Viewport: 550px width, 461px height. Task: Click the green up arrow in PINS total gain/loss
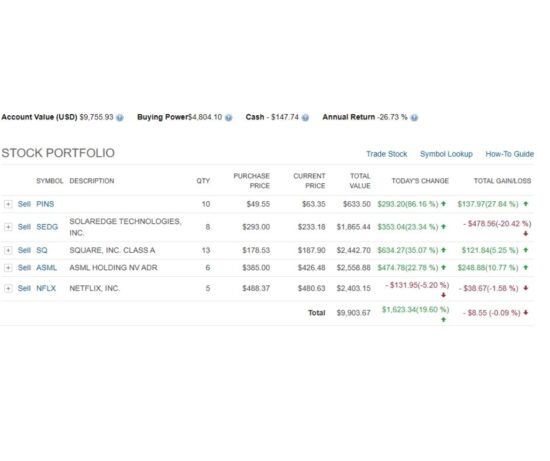(525, 203)
